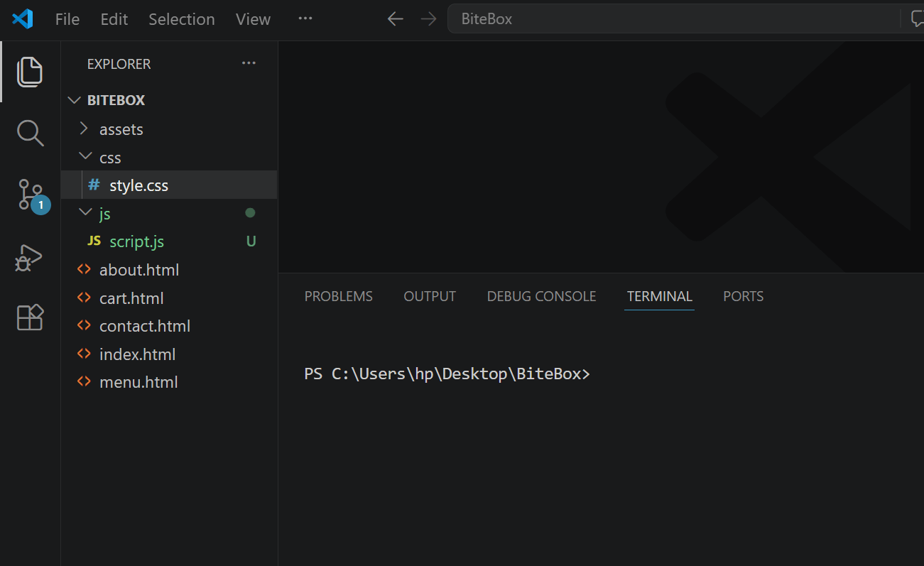This screenshot has height=566, width=924.
Task: Click the VS Code logo icon
Action: click(x=22, y=18)
